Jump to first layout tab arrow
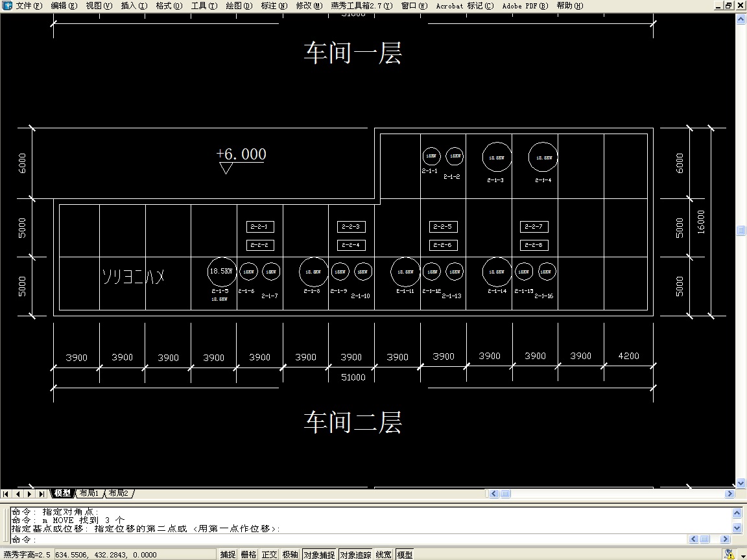 (x=6, y=494)
